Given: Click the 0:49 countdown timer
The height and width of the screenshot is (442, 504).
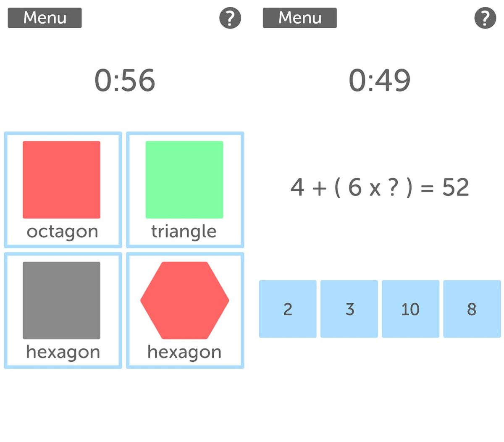Looking at the screenshot, I should pos(380,80).
